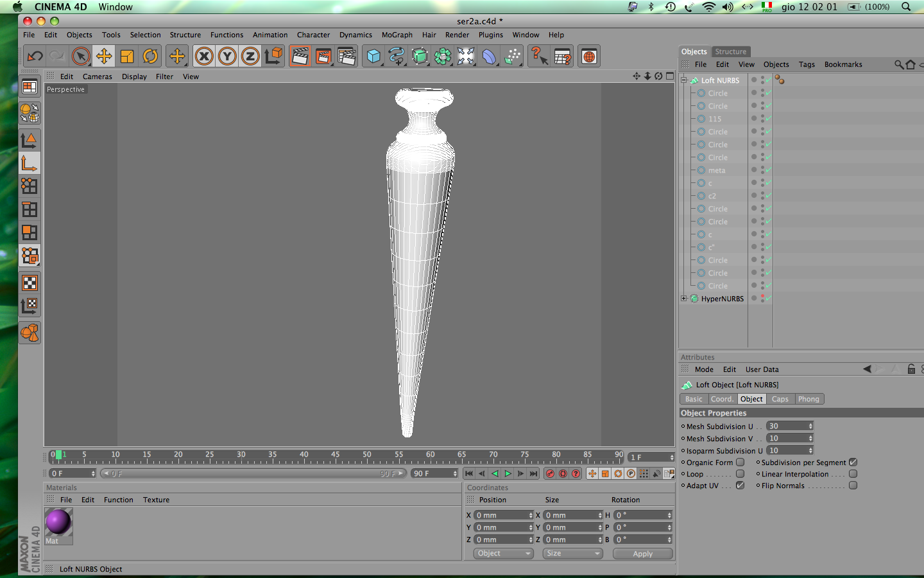Enable the Flip Normals checkbox
The height and width of the screenshot is (578, 924).
(853, 486)
